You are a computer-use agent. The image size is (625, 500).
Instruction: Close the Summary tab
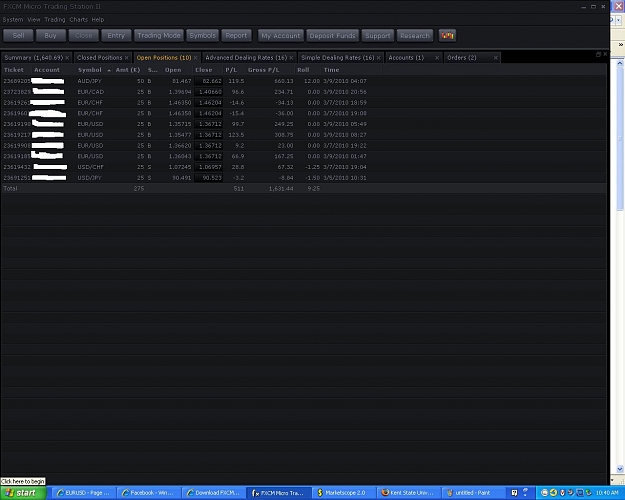pyautogui.click(x=67, y=58)
